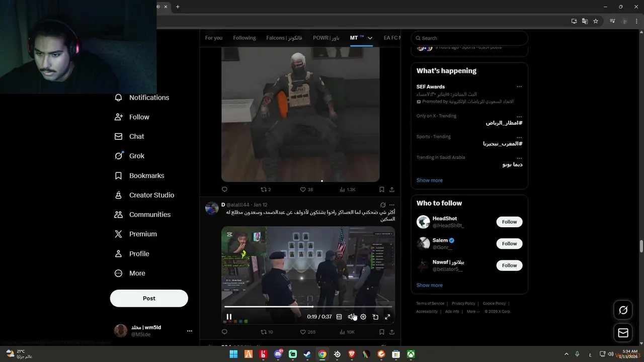The image size is (644, 362).
Task: Open the Falcons list tab
Action: pos(284,38)
